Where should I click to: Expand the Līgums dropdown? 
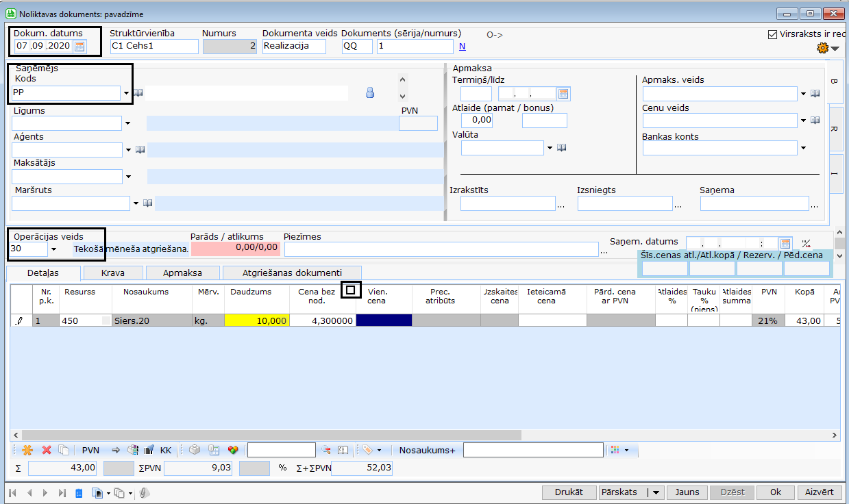tap(127, 123)
